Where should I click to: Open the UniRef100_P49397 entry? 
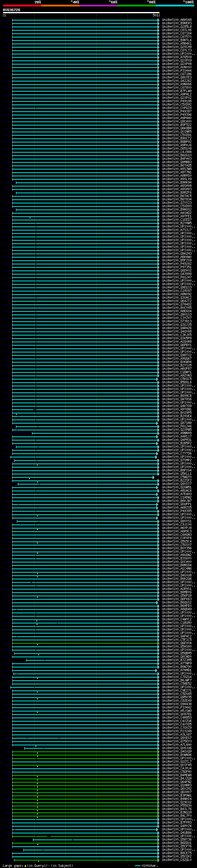tap(177, 111)
